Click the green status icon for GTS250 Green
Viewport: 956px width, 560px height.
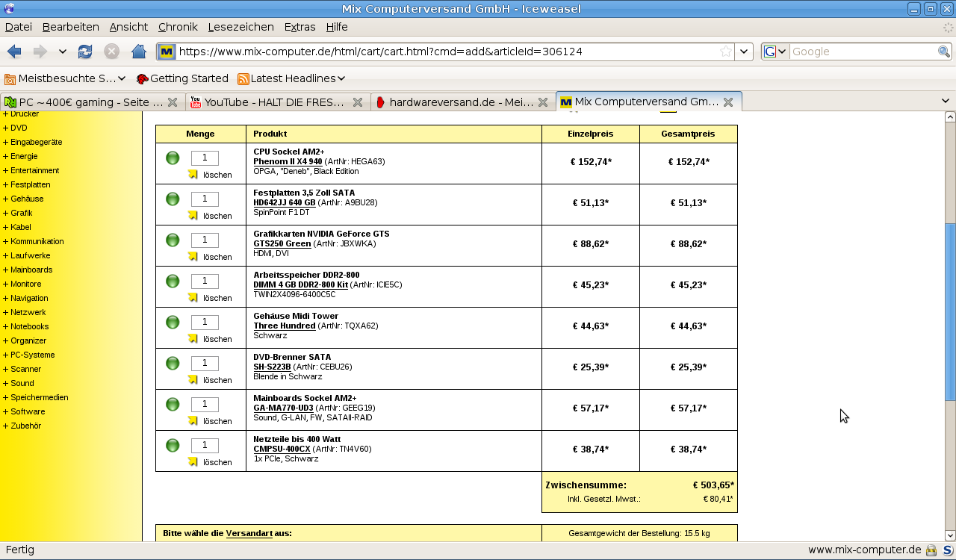[x=173, y=240]
